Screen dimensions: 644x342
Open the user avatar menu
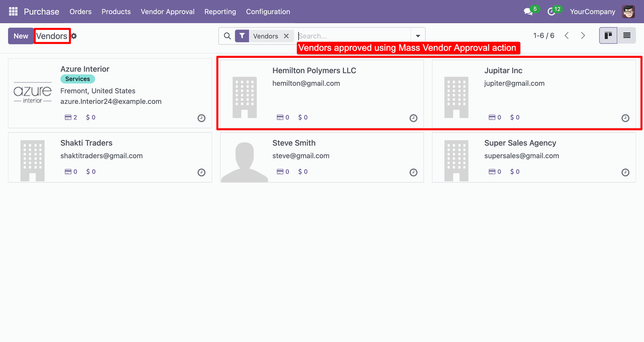[628, 11]
